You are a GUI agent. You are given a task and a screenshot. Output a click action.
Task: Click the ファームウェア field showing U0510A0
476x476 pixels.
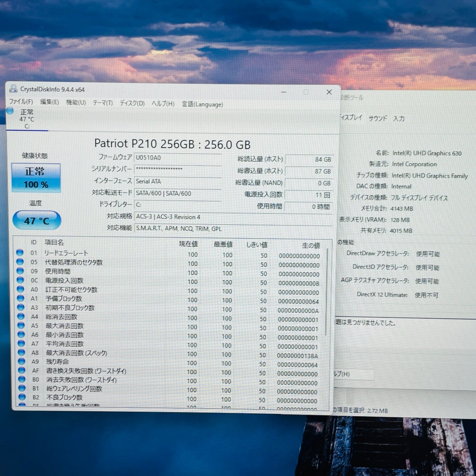tap(178, 157)
